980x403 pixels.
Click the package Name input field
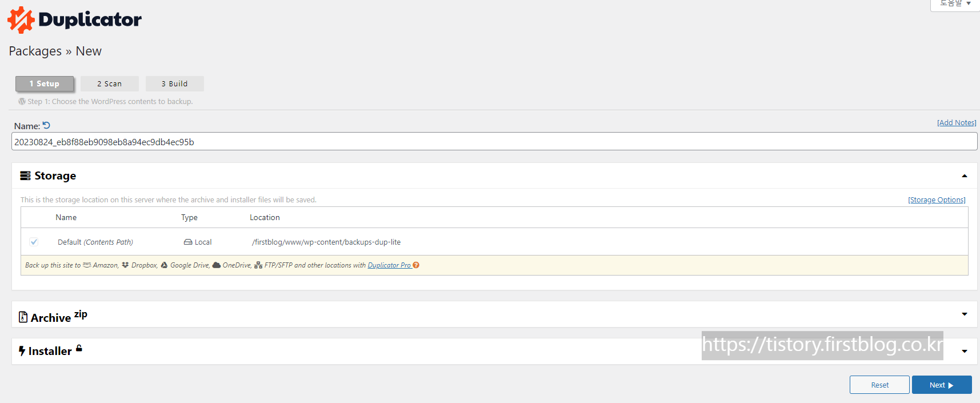[x=494, y=142]
